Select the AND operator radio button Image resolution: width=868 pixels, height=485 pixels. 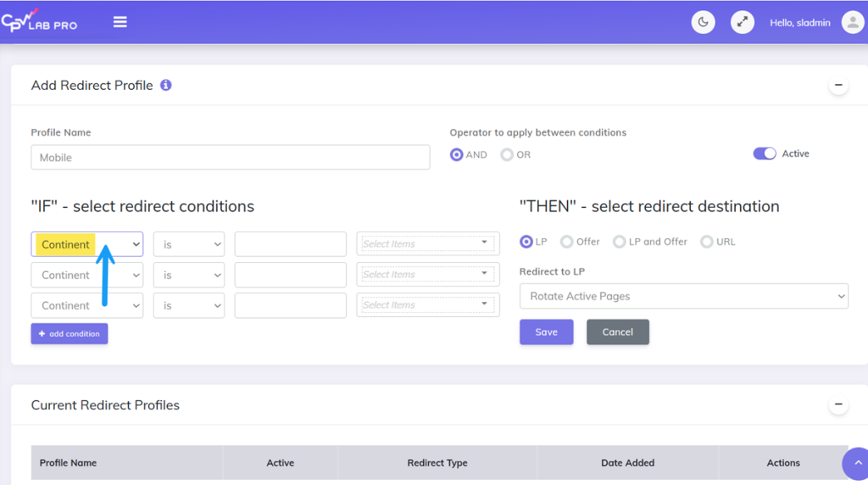[x=456, y=154]
